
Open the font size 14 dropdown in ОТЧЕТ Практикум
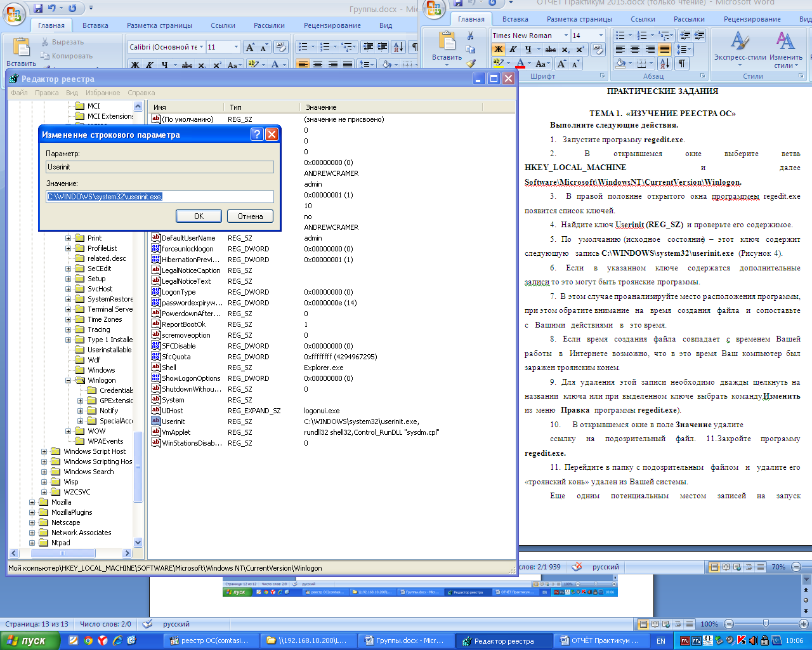coord(601,36)
